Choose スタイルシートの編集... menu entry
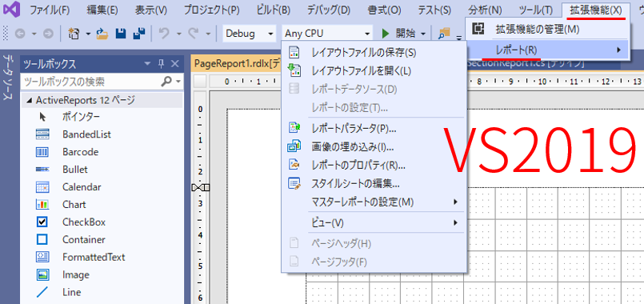 [374, 184]
